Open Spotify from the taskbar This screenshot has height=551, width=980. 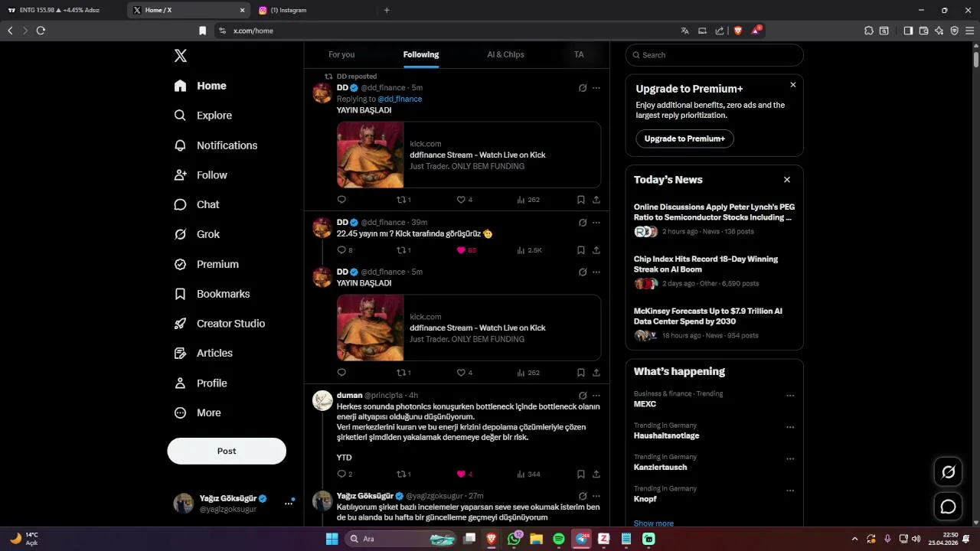point(559,539)
